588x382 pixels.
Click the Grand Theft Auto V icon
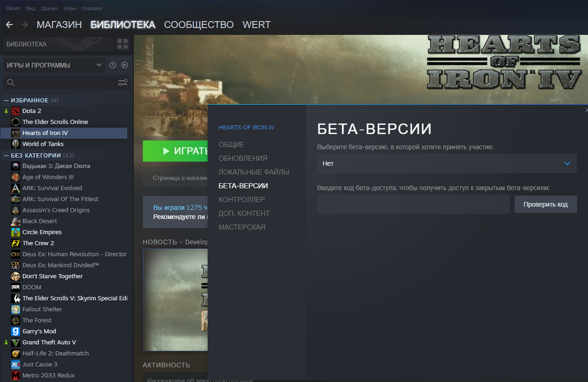point(15,342)
